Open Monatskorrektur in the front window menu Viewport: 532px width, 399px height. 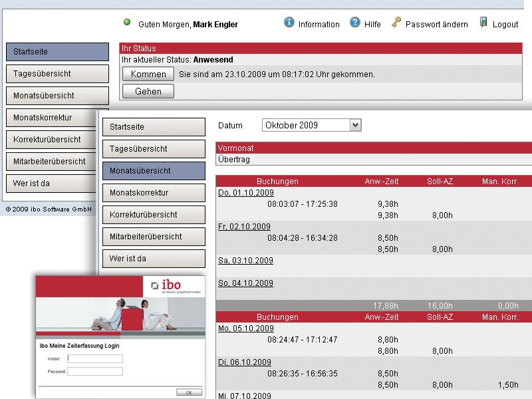(x=154, y=193)
